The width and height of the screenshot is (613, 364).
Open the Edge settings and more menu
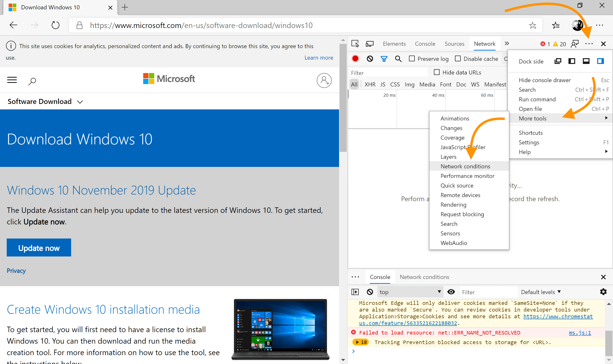coord(600,25)
